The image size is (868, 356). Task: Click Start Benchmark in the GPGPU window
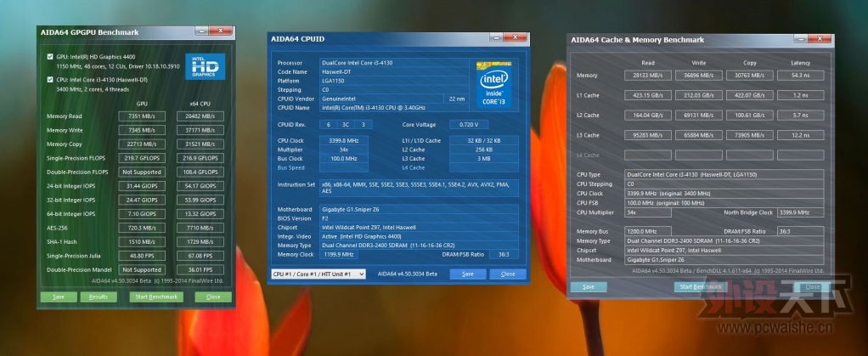coord(156,297)
